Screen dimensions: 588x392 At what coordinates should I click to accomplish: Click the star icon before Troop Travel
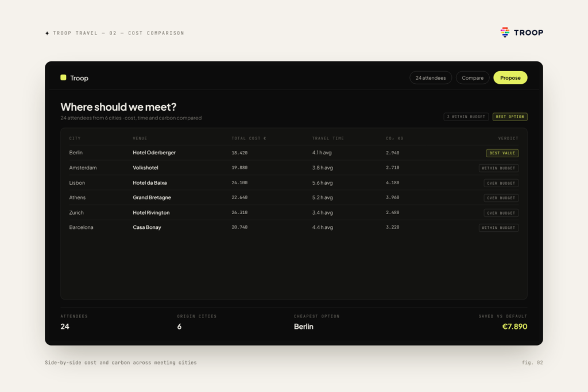(47, 33)
